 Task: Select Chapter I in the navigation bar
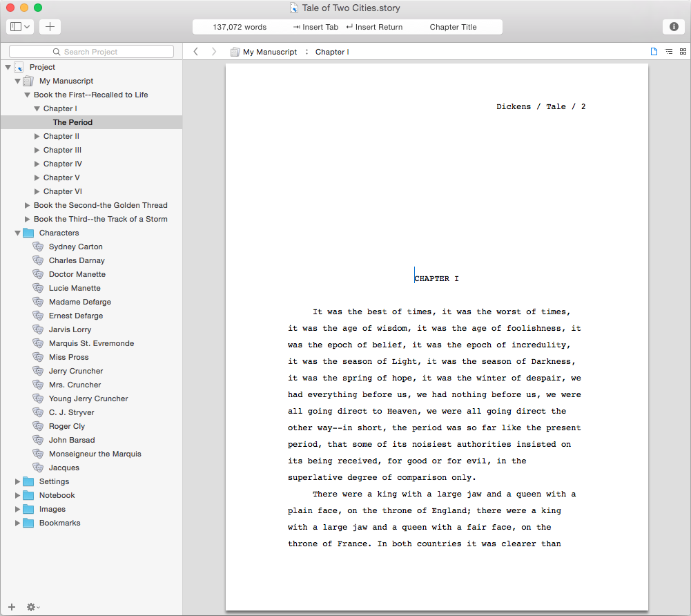(x=331, y=51)
